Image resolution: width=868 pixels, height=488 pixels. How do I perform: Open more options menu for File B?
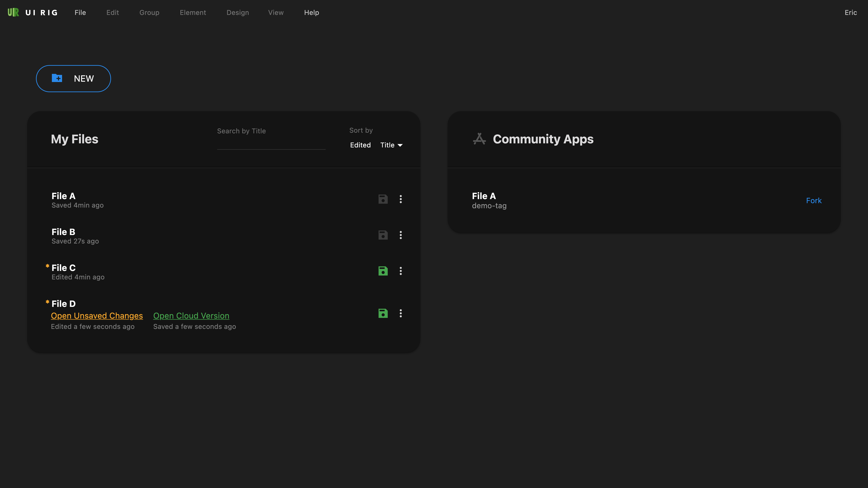(x=401, y=235)
